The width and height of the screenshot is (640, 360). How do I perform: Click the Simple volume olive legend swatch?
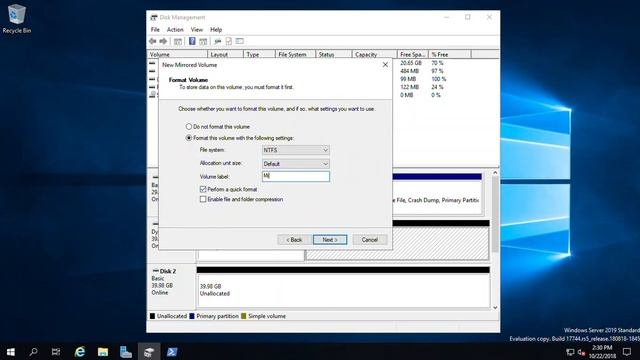tap(244, 316)
